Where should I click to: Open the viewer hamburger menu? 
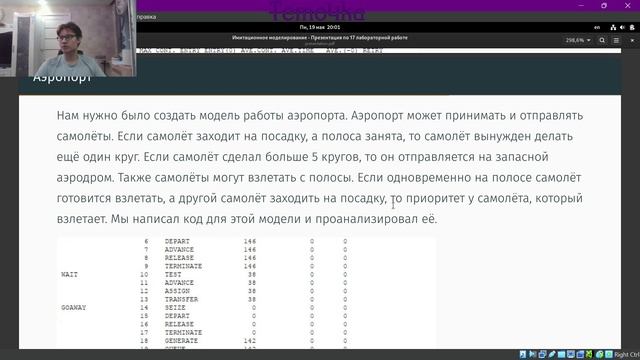click(616, 40)
